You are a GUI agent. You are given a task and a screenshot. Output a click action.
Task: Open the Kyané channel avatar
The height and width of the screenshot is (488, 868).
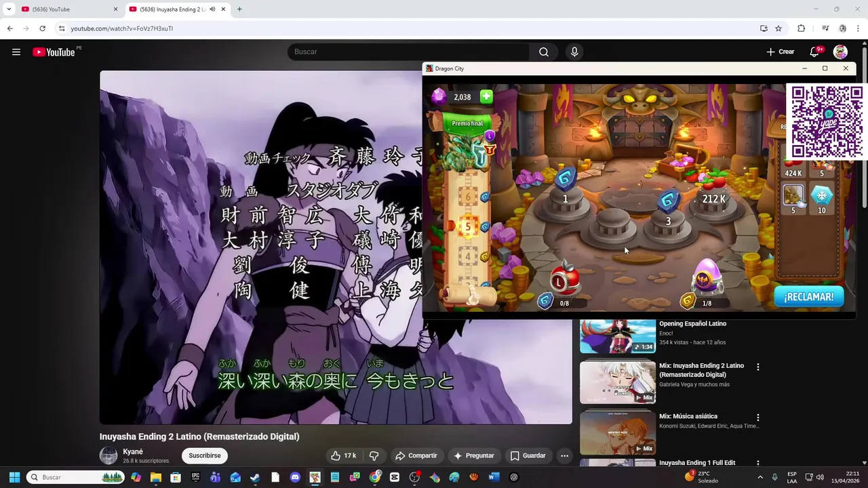[108, 455]
